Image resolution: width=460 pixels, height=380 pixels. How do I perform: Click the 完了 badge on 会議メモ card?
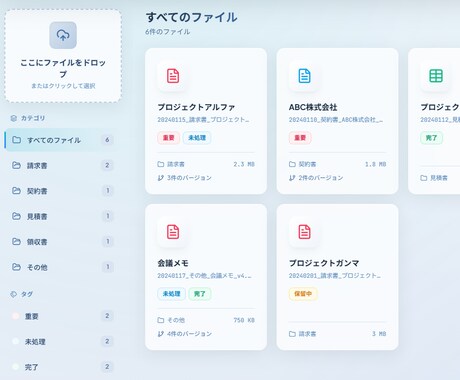(200, 294)
